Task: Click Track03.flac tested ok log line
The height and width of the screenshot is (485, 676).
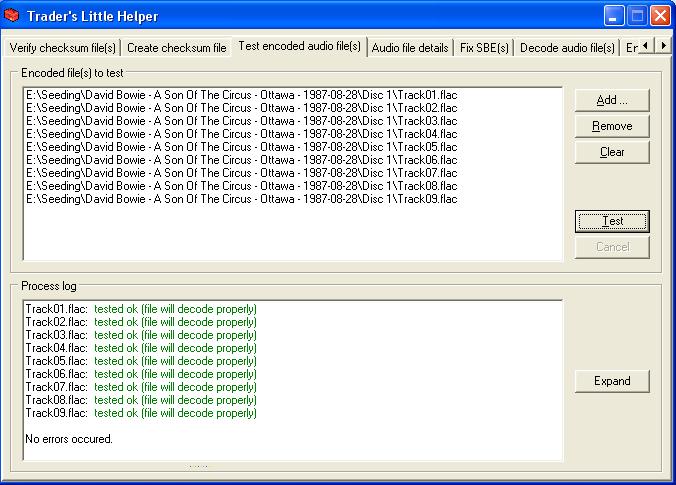Action: tap(141, 335)
